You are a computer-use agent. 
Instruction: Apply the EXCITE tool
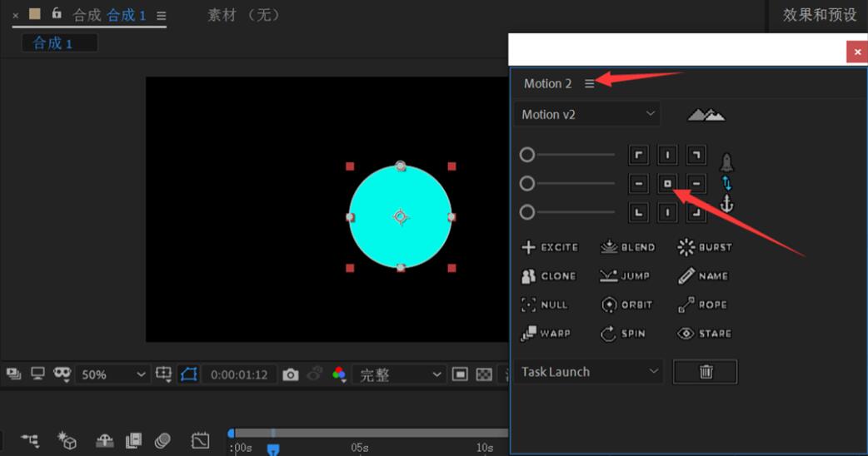tap(550, 247)
